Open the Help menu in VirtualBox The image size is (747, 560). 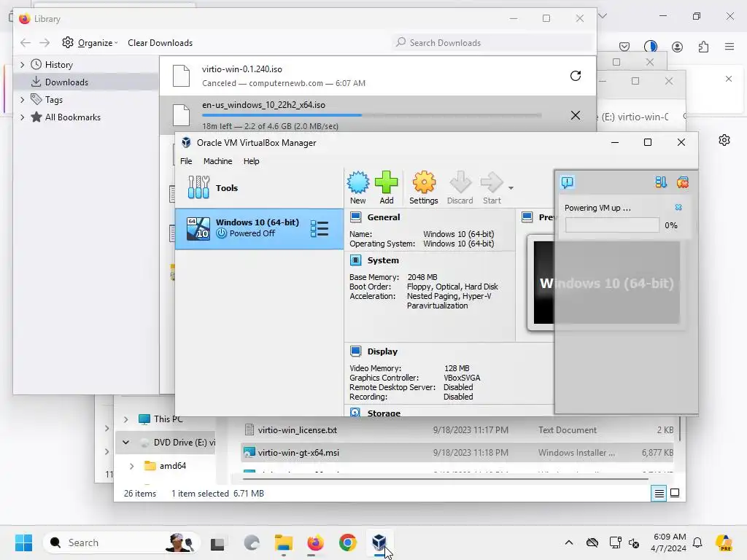[x=251, y=161]
